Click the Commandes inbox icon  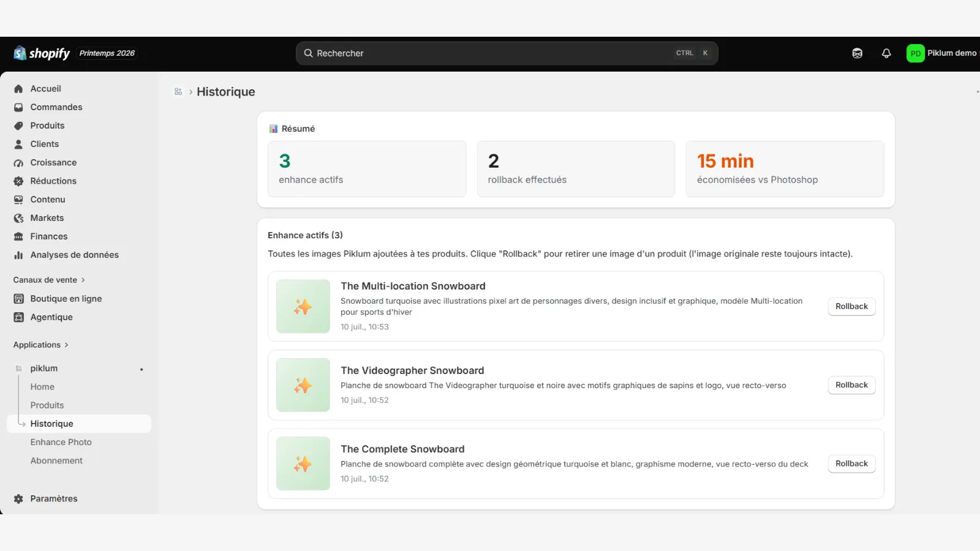coord(18,107)
